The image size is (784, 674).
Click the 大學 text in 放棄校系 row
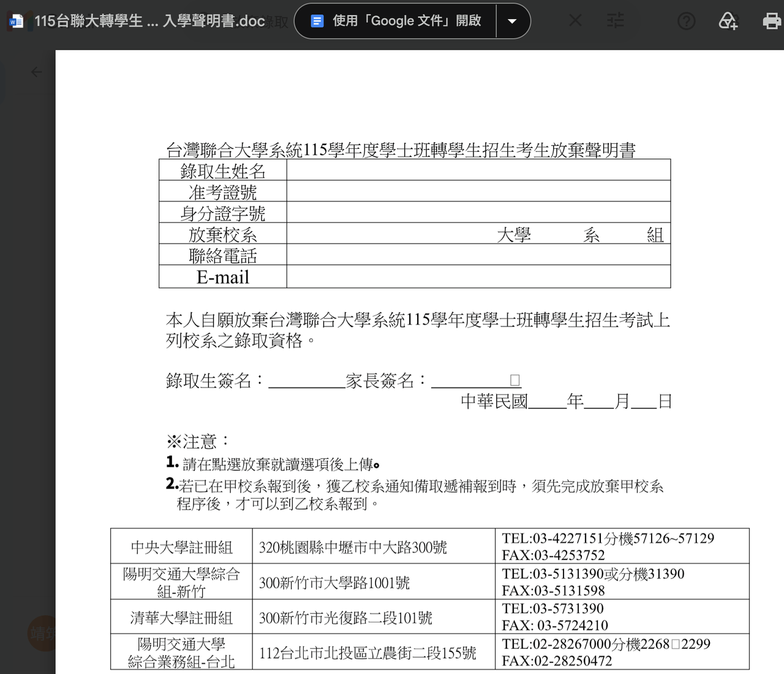tap(514, 234)
